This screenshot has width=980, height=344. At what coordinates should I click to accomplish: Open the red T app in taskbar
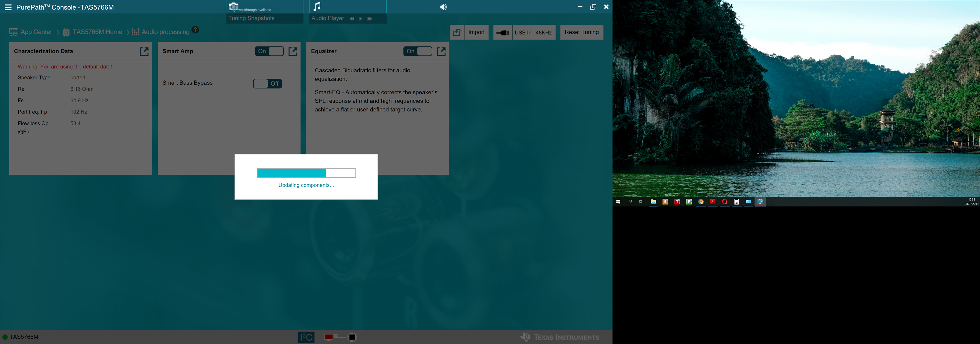coord(677,202)
